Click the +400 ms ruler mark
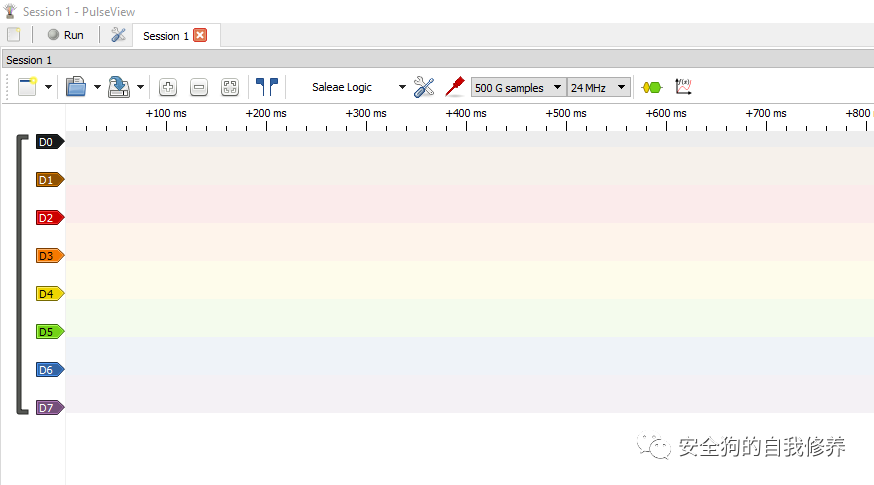The width and height of the screenshot is (874, 485). coord(466,113)
